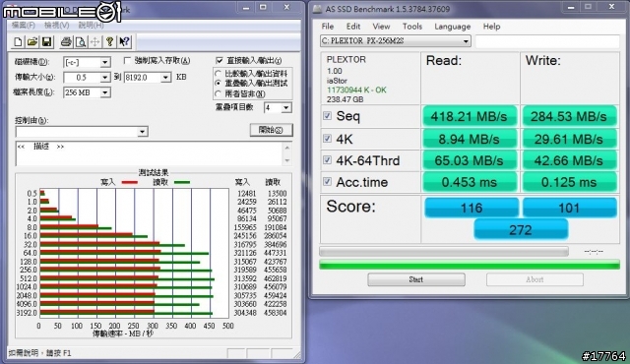Open the 控制由 controlled-by dropdown
630x364 pixels.
coord(142,132)
